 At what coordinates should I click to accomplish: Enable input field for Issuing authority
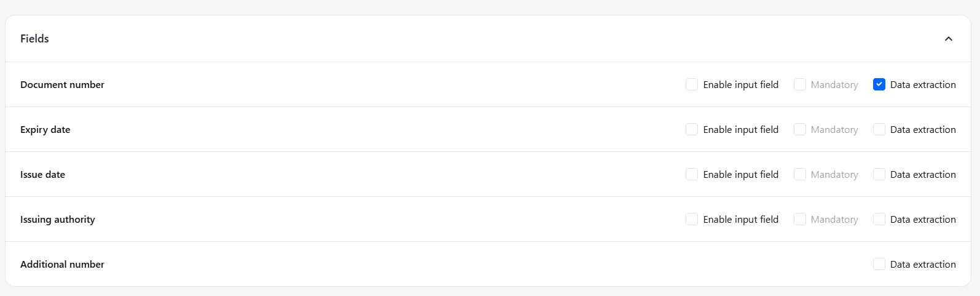click(x=692, y=219)
